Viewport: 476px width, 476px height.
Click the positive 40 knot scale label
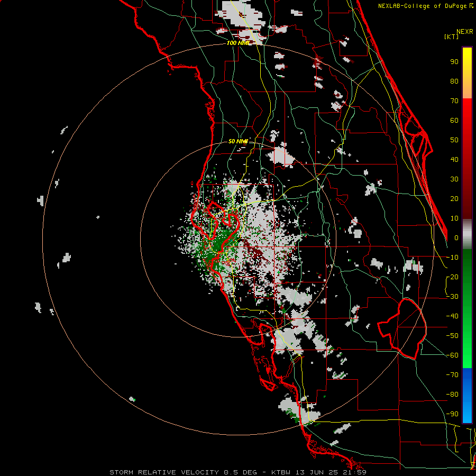(x=454, y=159)
